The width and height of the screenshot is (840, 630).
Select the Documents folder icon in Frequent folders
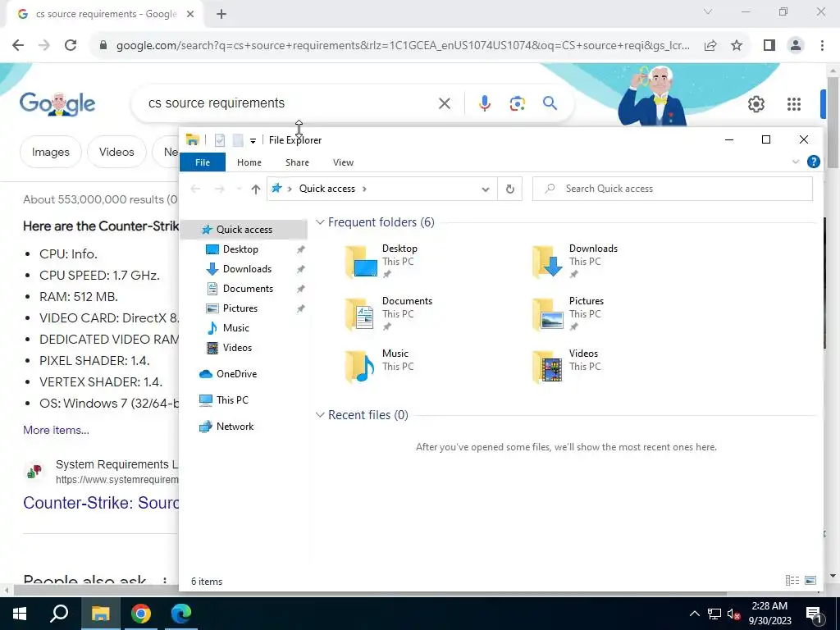click(361, 313)
